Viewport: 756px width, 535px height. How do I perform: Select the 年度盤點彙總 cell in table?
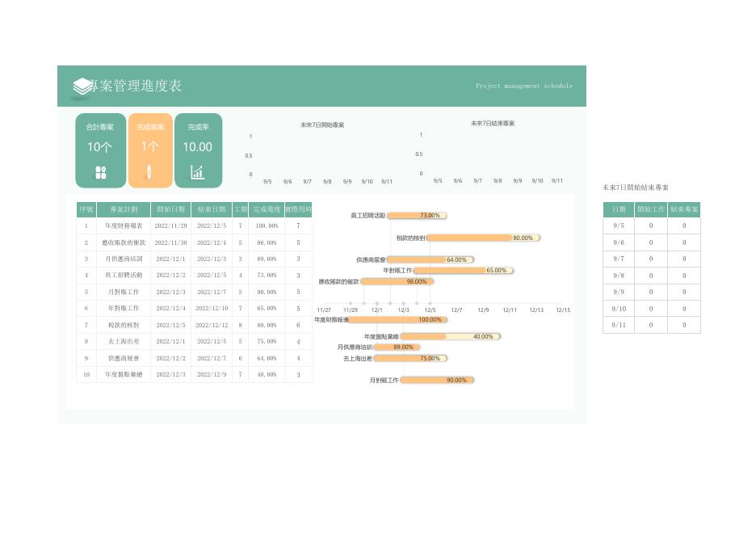pos(124,374)
